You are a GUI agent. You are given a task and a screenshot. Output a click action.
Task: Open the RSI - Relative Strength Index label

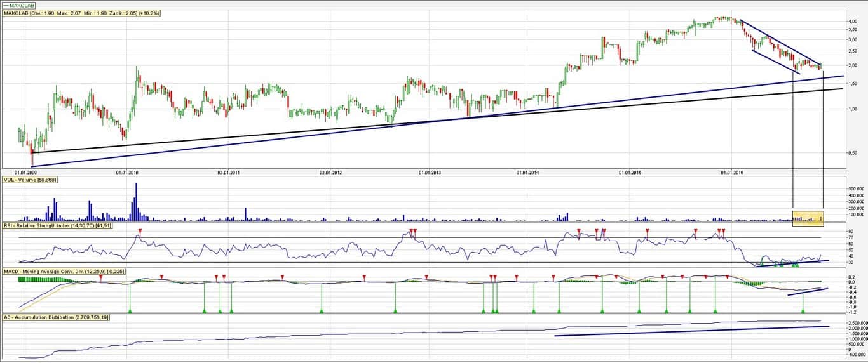pos(57,225)
